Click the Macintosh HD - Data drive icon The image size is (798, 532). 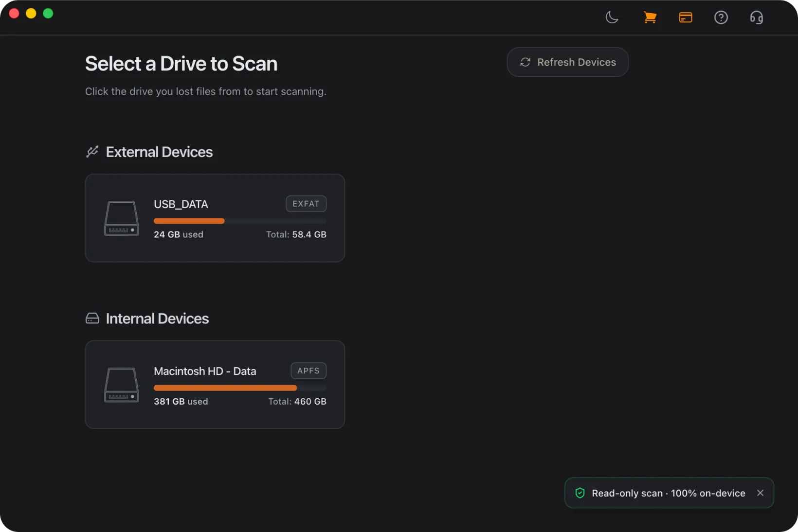(x=121, y=385)
